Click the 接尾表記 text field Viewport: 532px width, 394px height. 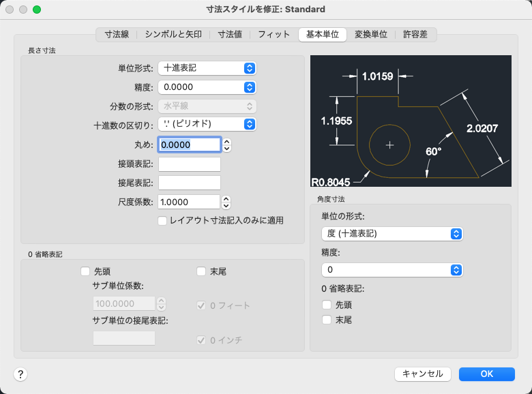(x=190, y=183)
